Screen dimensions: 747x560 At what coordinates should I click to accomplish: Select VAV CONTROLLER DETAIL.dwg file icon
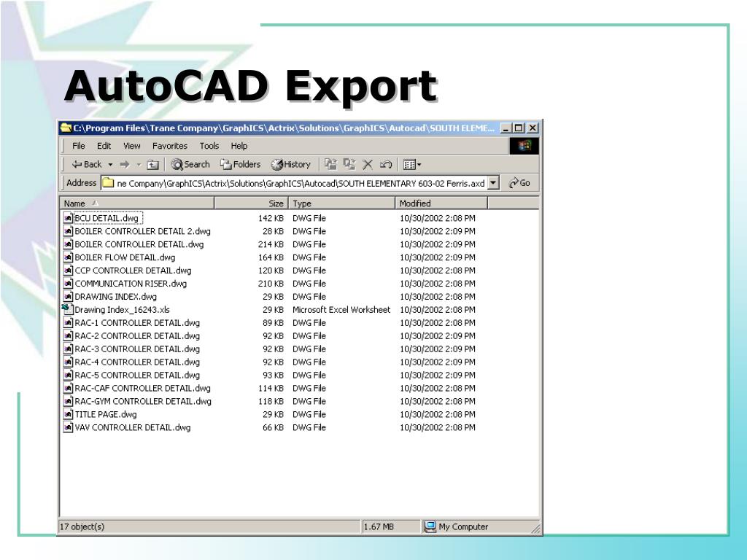tap(68, 427)
